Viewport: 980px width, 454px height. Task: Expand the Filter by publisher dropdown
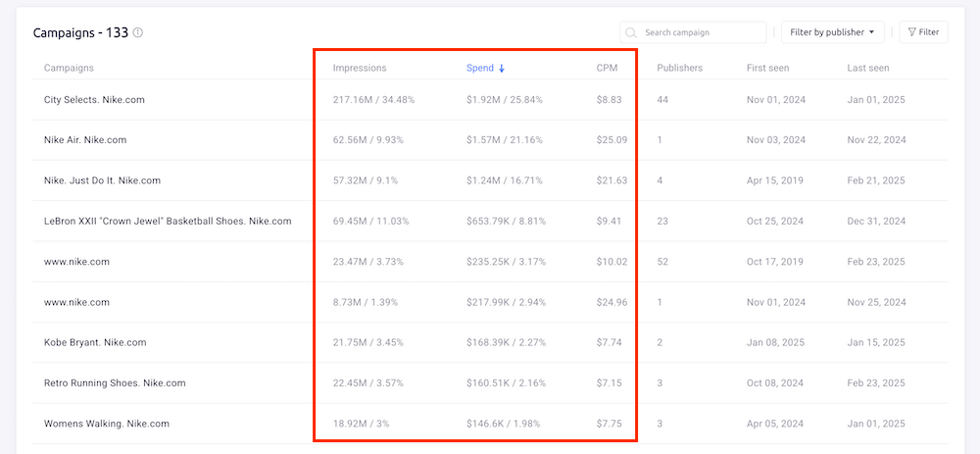coord(832,32)
